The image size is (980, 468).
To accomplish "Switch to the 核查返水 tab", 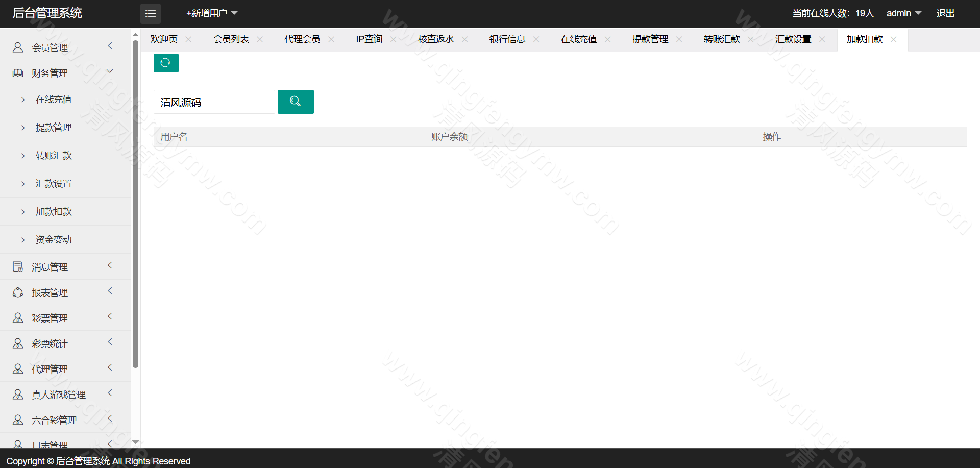I will click(x=435, y=39).
